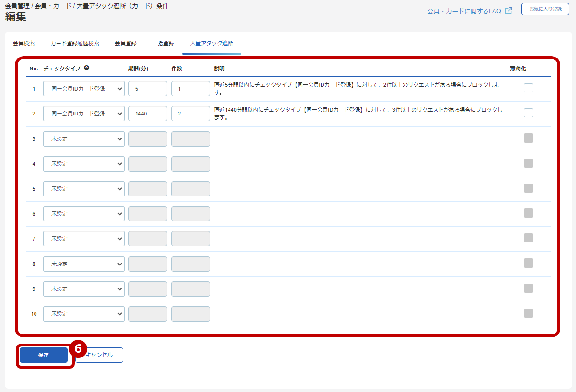Click 件数 field in row 1
576x392 pixels.
tap(191, 89)
